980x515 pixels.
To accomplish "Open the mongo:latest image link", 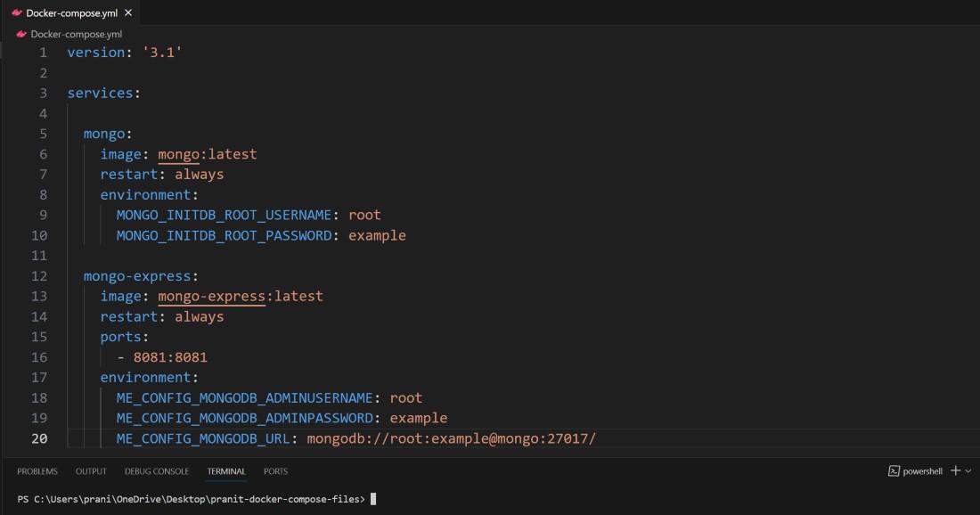I will pos(207,154).
